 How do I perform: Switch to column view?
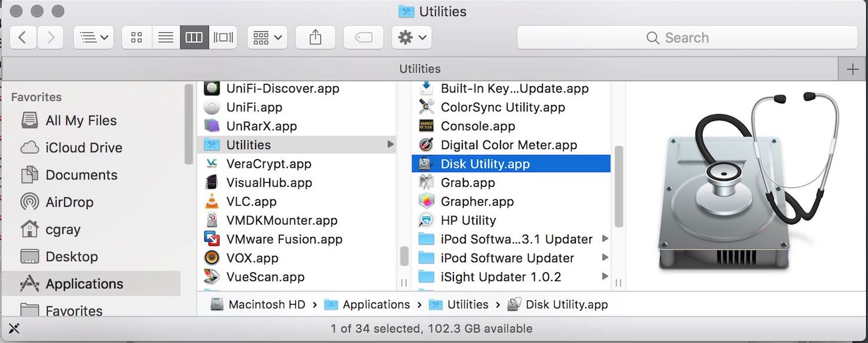pyautogui.click(x=194, y=38)
